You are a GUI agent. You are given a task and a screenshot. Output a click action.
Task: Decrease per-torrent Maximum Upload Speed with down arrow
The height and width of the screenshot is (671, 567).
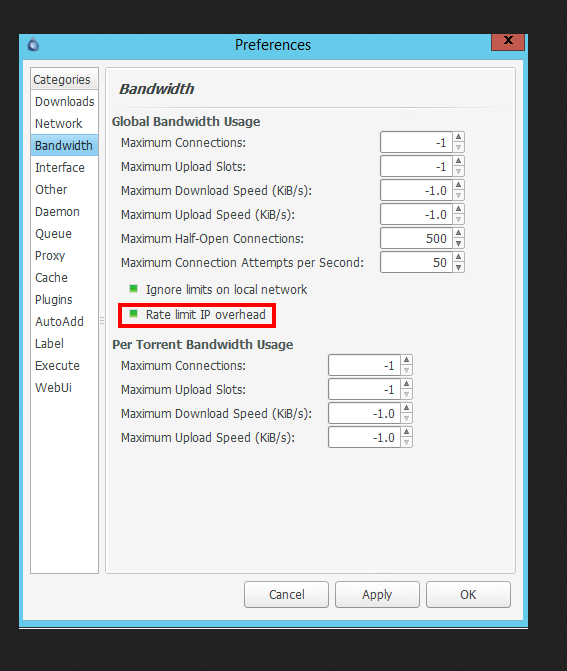(407, 442)
